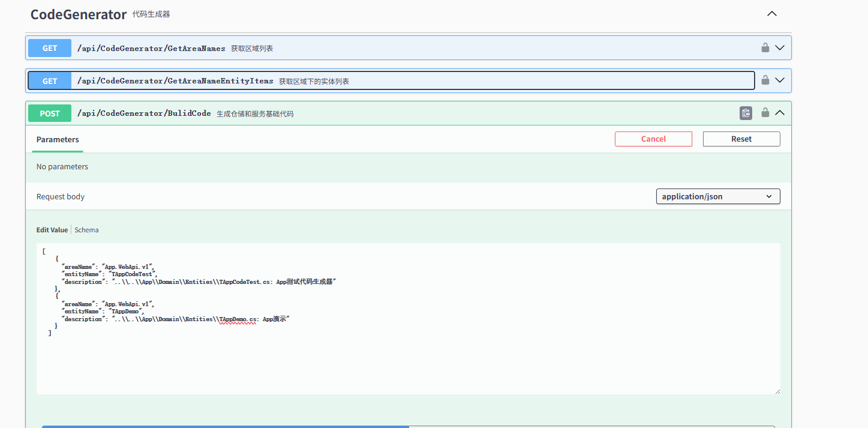The width and height of the screenshot is (868, 428).
Task: Click the lock icon on the GetAreaNameEntityItems row
Action: [765, 80]
